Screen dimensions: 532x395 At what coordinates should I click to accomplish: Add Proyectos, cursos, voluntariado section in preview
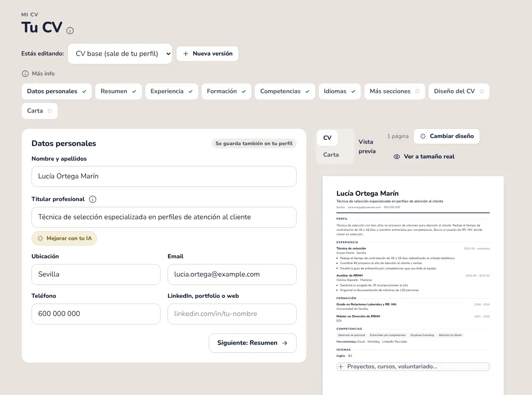point(413,367)
